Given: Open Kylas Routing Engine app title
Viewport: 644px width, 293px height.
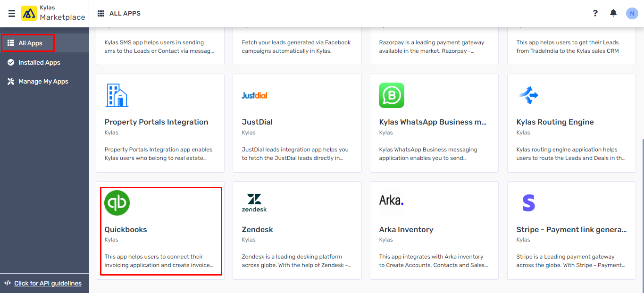Looking at the screenshot, I should (555, 122).
